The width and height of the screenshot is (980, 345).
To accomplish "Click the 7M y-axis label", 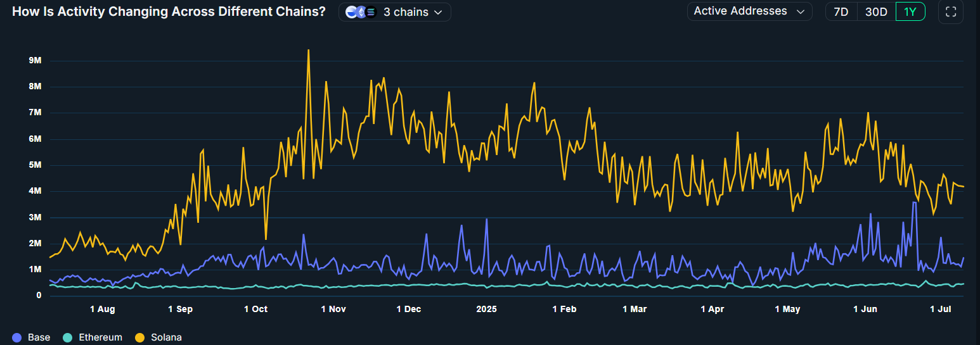I will [35, 113].
